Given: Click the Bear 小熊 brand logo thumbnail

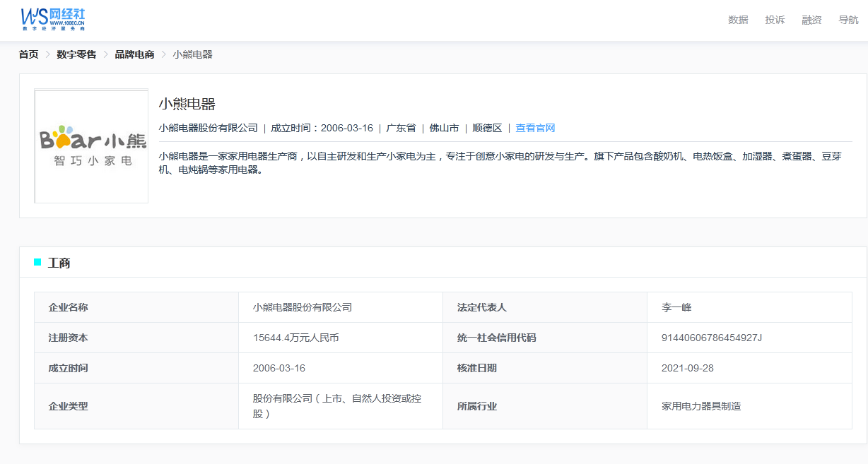Looking at the screenshot, I should coord(91,146).
